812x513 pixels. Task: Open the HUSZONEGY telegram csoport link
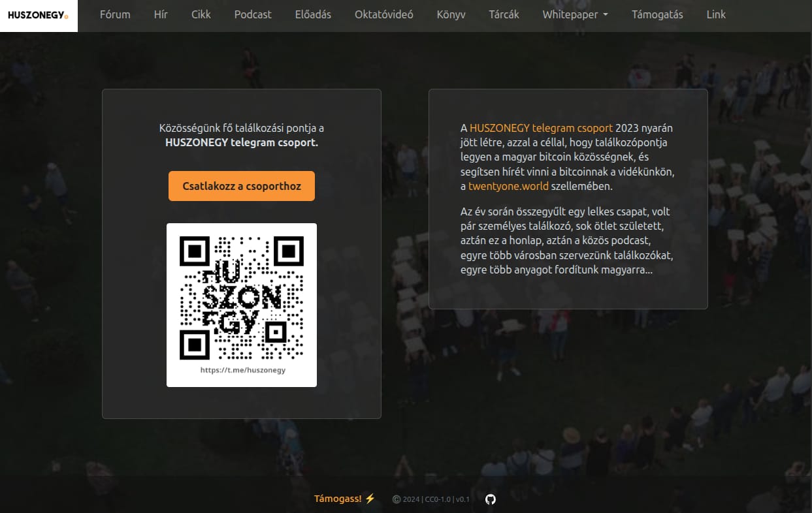[541, 128]
